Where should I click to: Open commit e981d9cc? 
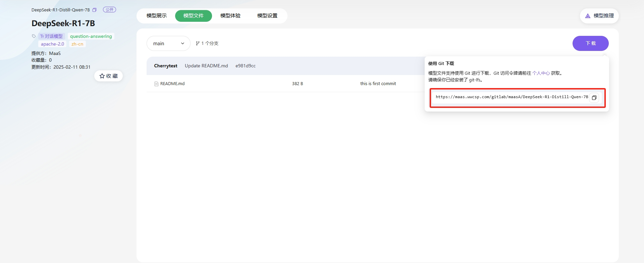click(x=246, y=66)
